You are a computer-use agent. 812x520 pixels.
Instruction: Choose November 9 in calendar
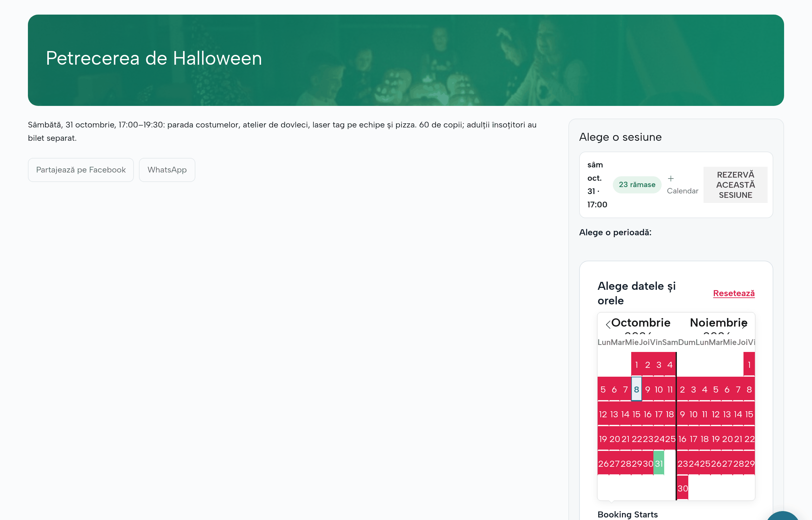[682, 414]
